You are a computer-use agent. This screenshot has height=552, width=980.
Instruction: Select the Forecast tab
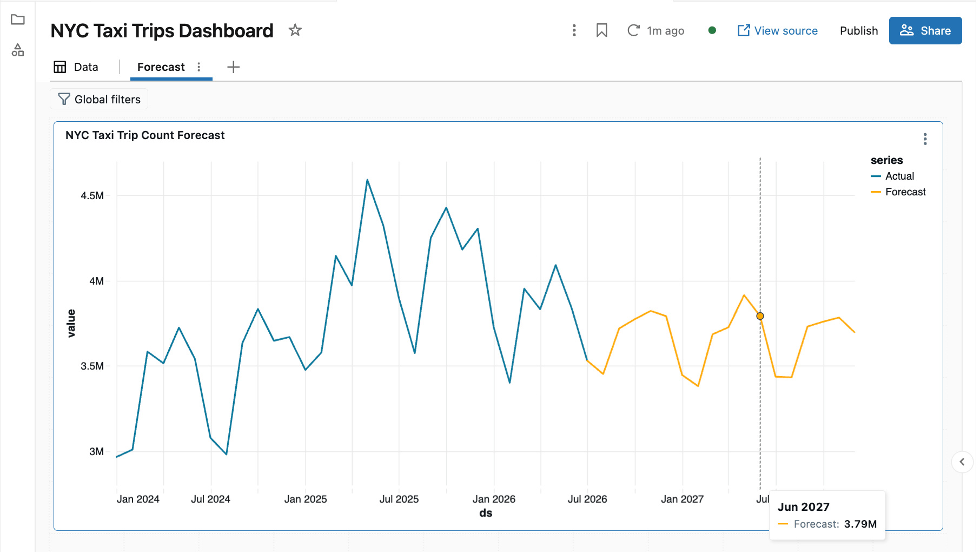(161, 67)
